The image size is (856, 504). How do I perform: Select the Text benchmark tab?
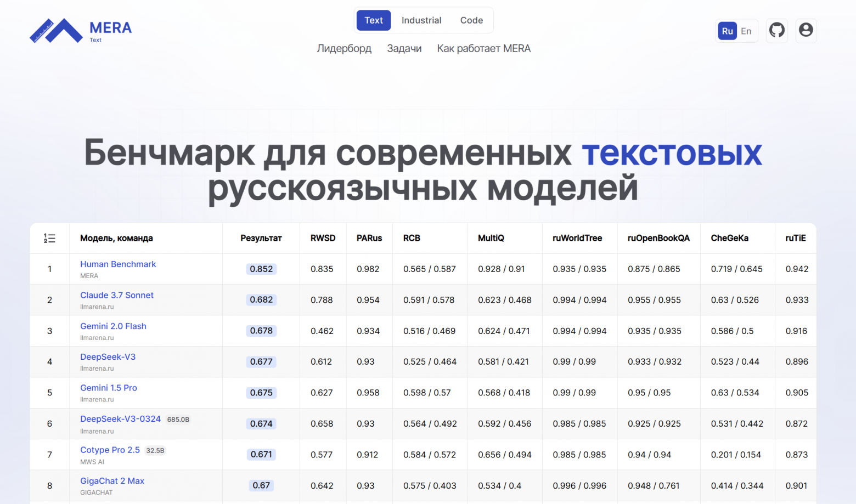374,20
